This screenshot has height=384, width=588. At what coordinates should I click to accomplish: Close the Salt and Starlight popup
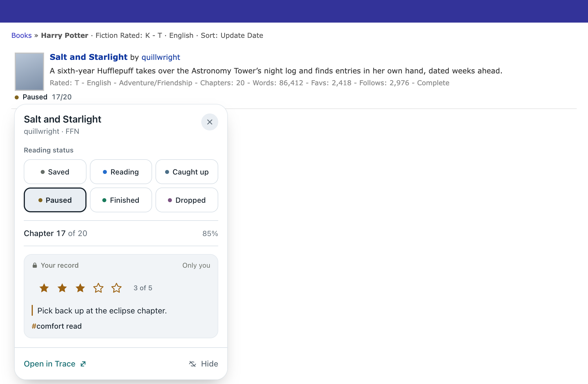click(209, 122)
